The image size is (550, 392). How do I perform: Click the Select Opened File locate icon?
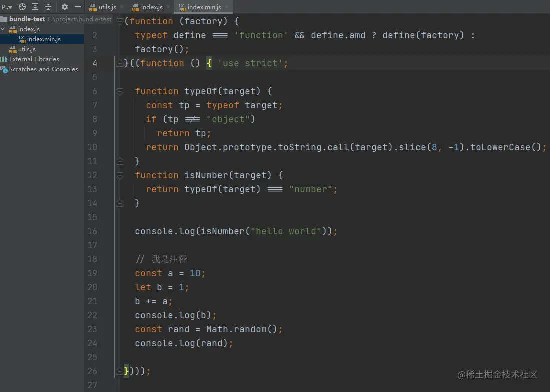(x=22, y=7)
